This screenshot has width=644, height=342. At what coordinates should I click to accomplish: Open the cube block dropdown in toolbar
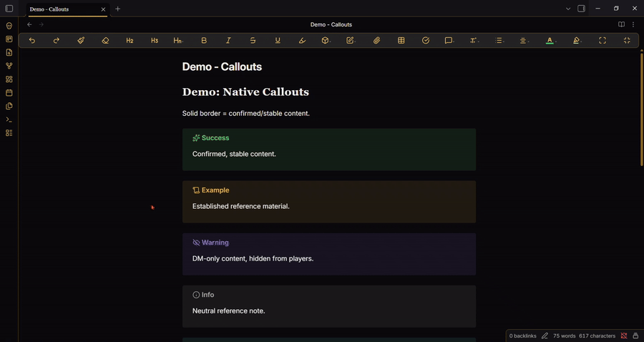326,40
